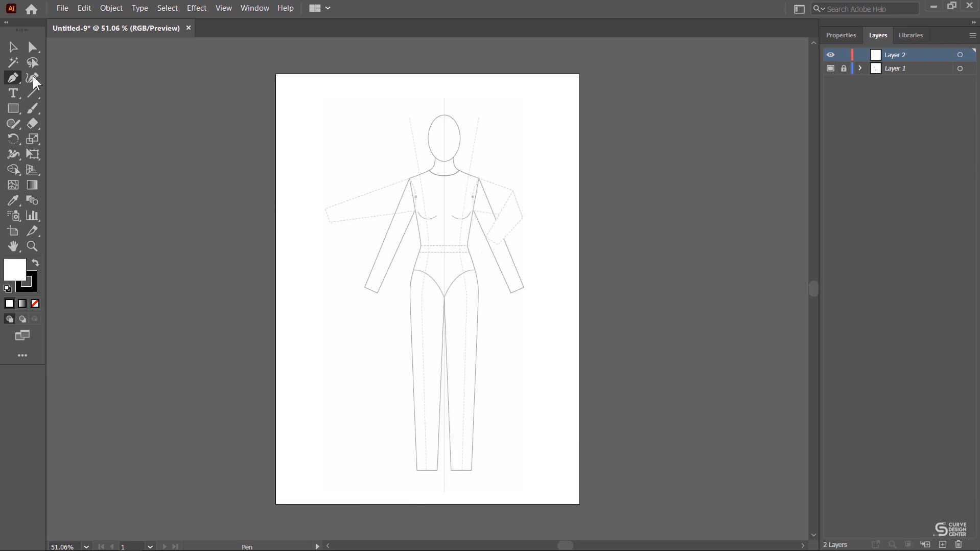Hide Layer 2 with its eye toggle
The width and height of the screenshot is (980, 551).
[831, 55]
